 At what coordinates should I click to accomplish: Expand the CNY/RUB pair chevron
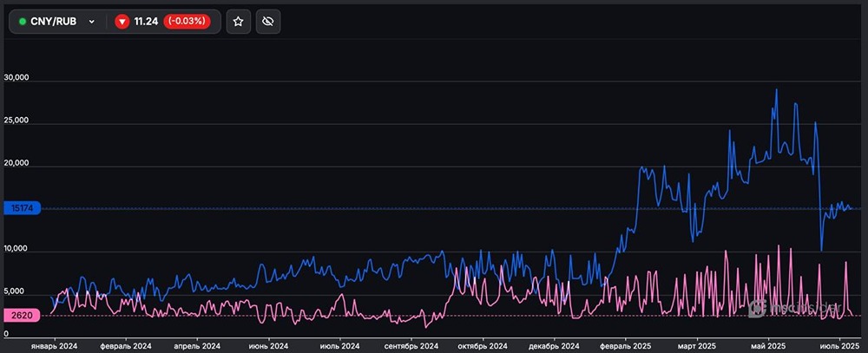coord(91,21)
